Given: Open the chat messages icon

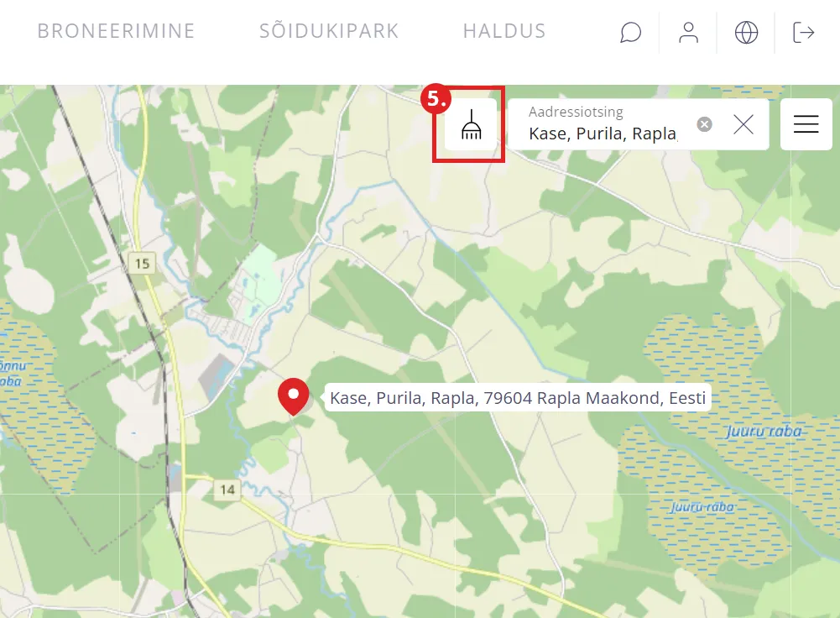Looking at the screenshot, I should click(x=630, y=32).
